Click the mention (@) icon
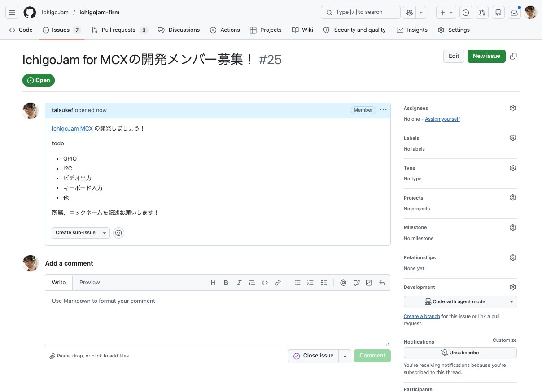The image size is (542, 392). [343, 283]
